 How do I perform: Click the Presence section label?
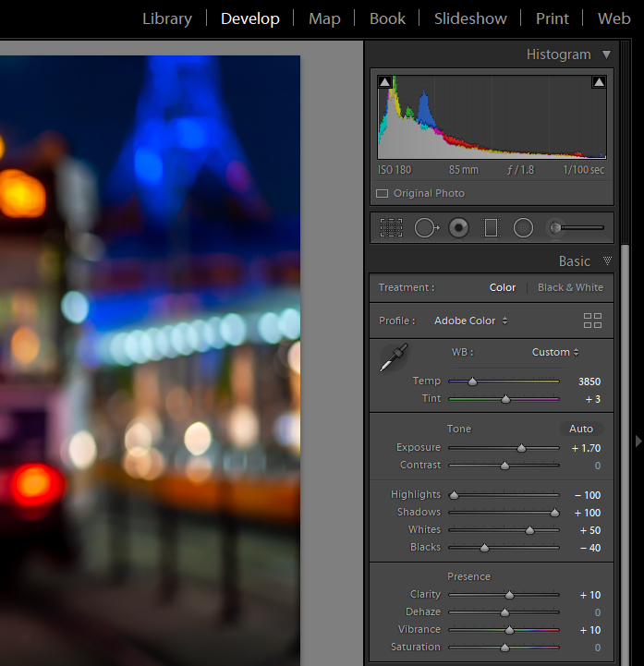click(x=468, y=576)
